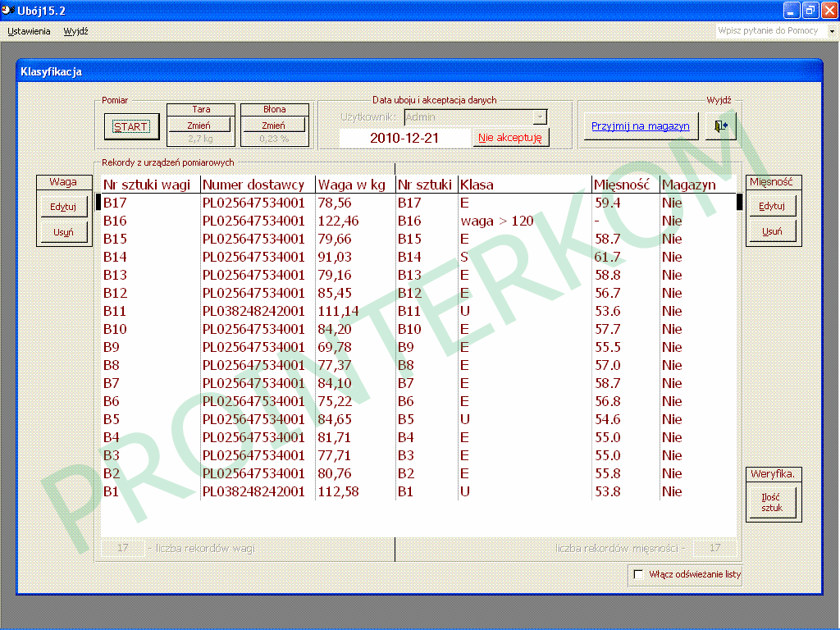840x630 pixels.
Task: Click the date field showing 2010-12-21
Action: click(404, 138)
